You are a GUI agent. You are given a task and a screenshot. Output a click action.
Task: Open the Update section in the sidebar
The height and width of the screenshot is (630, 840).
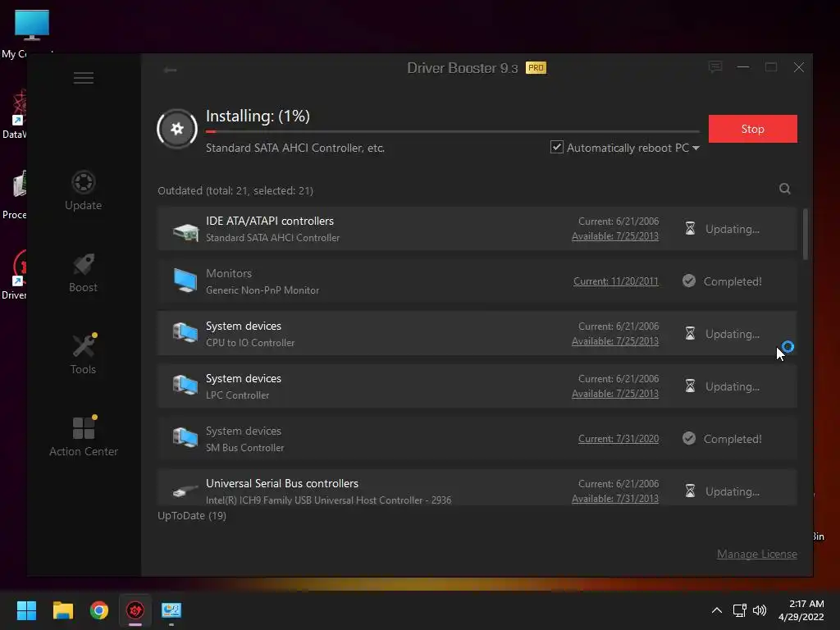click(x=83, y=190)
